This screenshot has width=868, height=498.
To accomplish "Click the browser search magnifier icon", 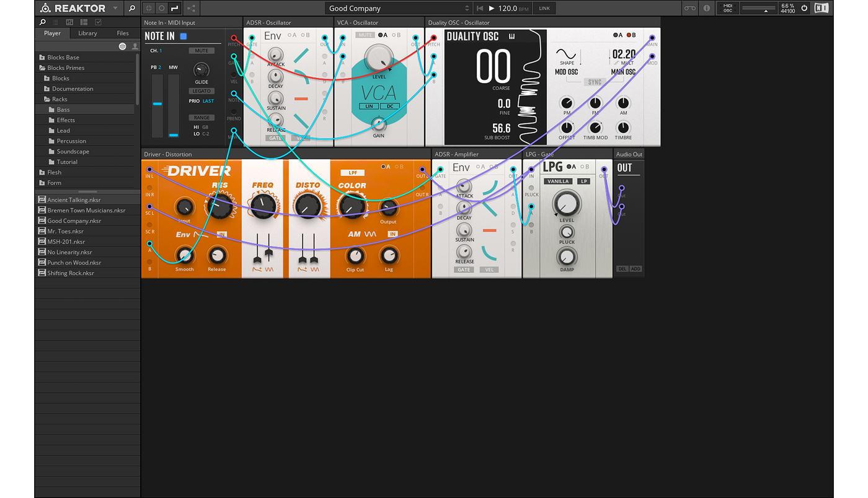I will coord(43,22).
